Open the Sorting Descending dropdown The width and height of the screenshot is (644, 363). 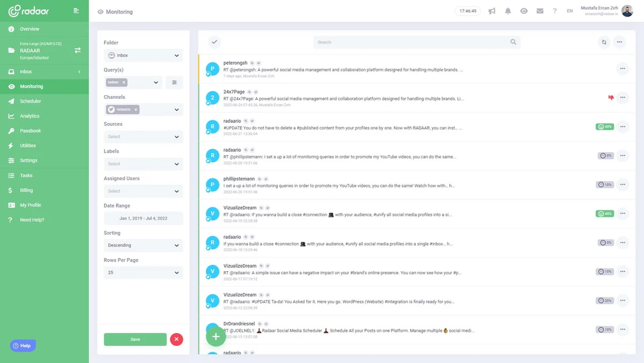[143, 245]
